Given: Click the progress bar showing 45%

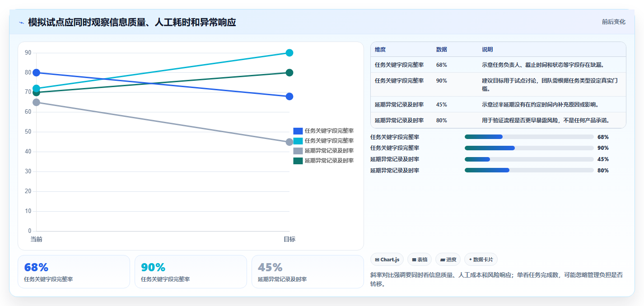Looking at the screenshot, I should point(529,159).
